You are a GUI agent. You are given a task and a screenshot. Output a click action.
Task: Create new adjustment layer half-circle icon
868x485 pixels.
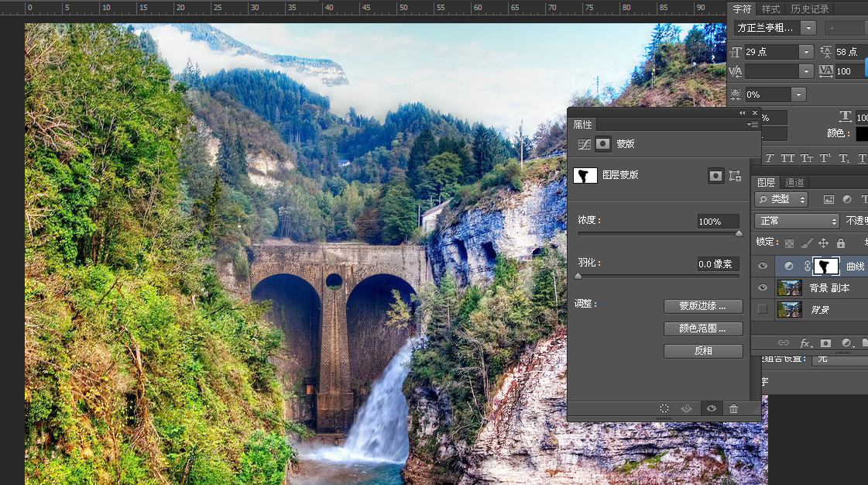(x=846, y=343)
